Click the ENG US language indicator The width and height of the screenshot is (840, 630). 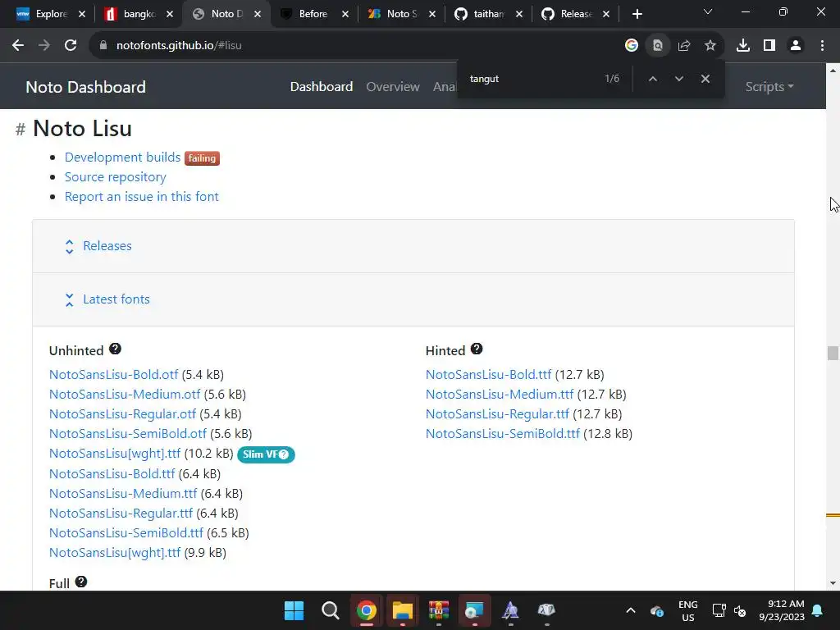[x=688, y=610]
